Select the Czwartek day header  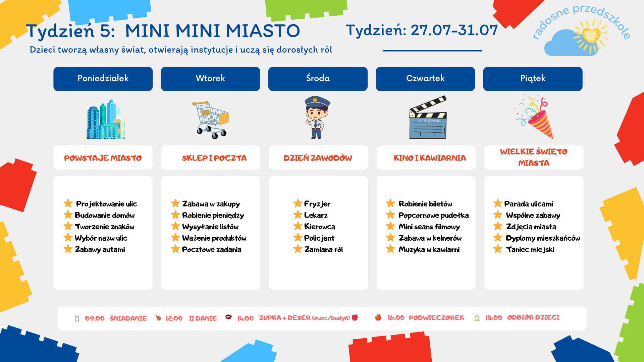click(x=425, y=79)
